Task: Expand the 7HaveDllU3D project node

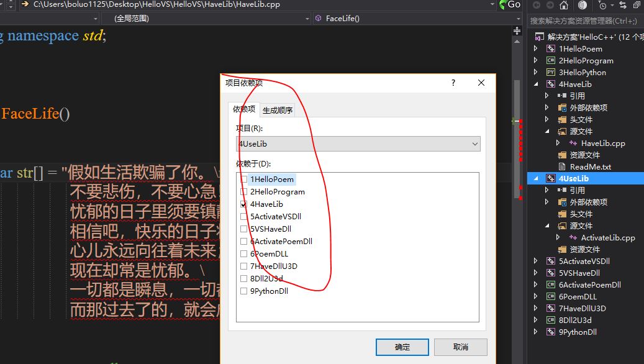Action: pos(535,308)
